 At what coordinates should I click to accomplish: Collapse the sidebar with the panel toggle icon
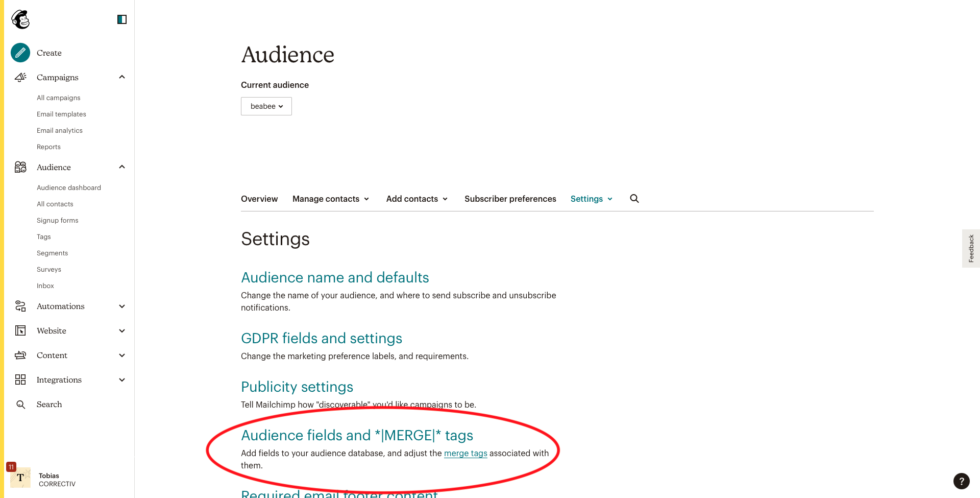(121, 19)
